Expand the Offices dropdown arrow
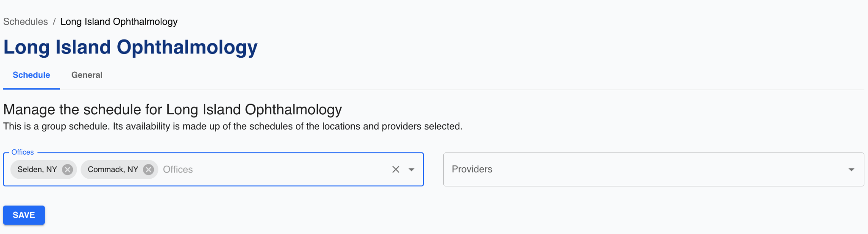 [411, 169]
